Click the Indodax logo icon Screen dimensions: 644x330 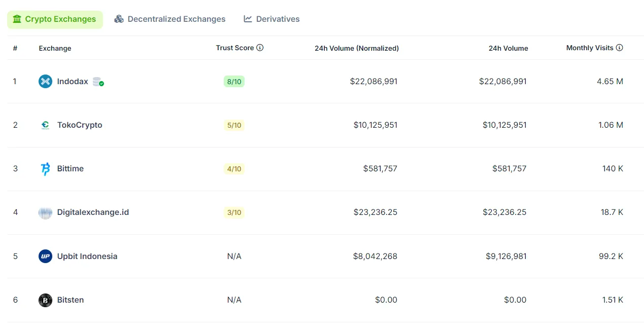[x=45, y=81]
